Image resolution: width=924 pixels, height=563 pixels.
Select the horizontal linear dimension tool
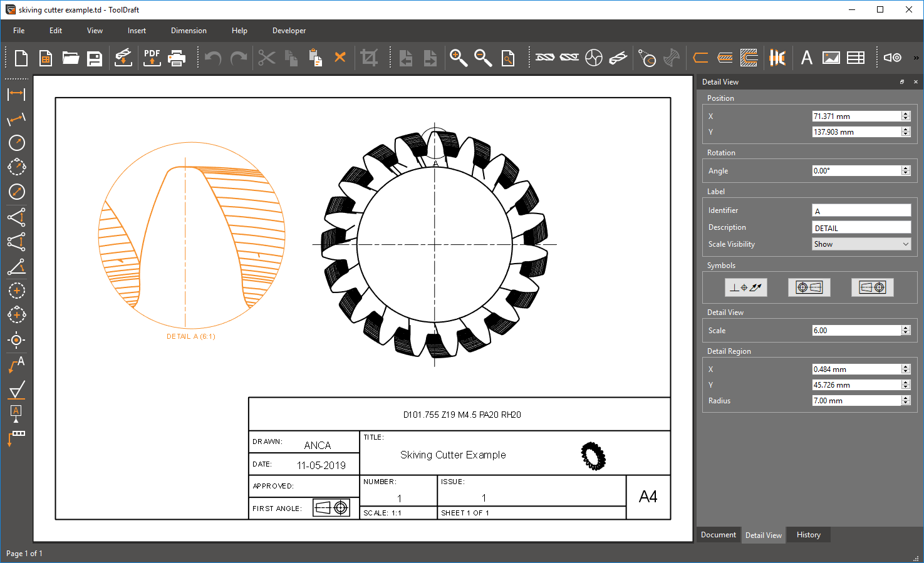[16, 94]
